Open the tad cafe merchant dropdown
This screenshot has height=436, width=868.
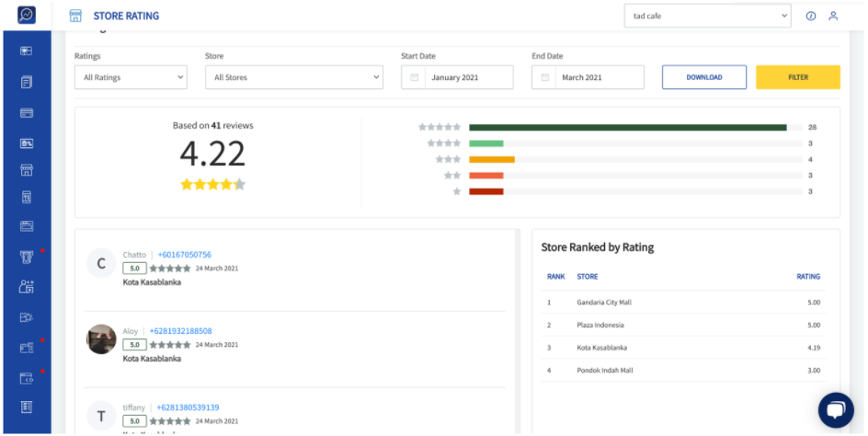click(x=707, y=16)
